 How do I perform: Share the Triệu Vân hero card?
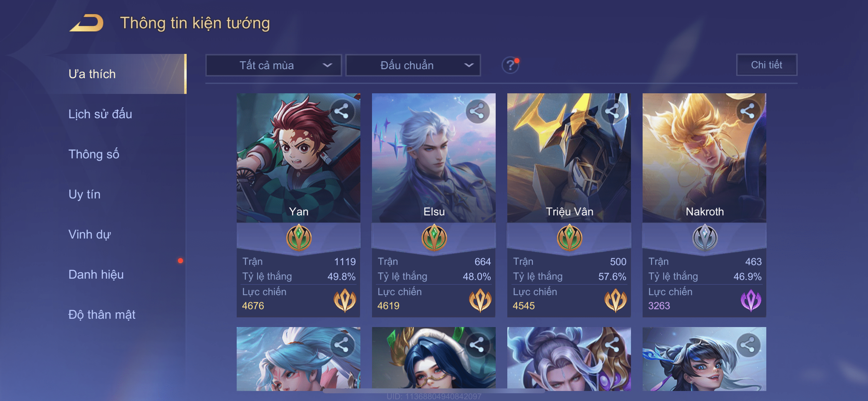(x=612, y=111)
